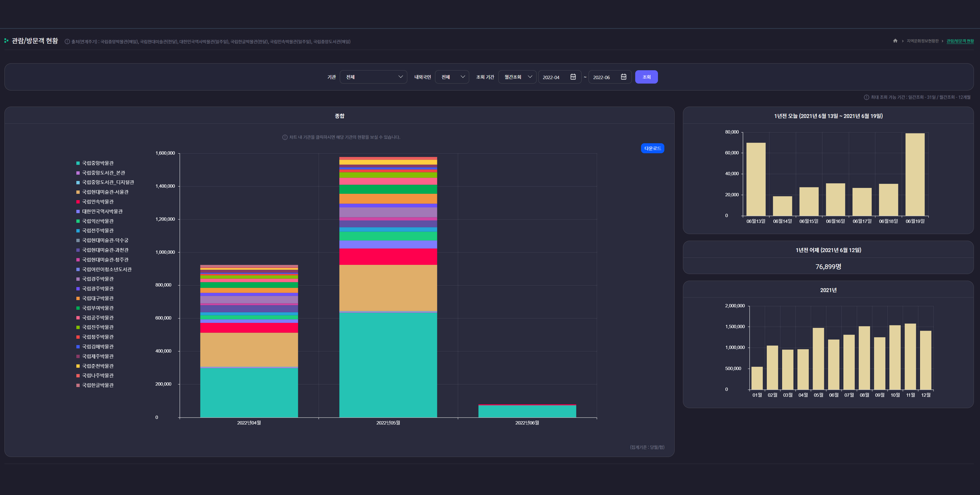Click the home icon in the breadcrumb
Image resolution: width=980 pixels, height=495 pixels.
point(895,41)
